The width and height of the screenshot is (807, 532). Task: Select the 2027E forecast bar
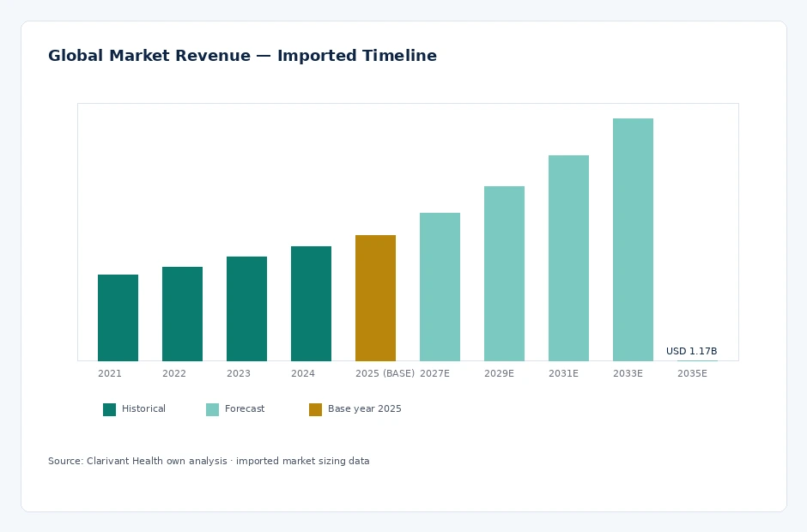click(440, 287)
